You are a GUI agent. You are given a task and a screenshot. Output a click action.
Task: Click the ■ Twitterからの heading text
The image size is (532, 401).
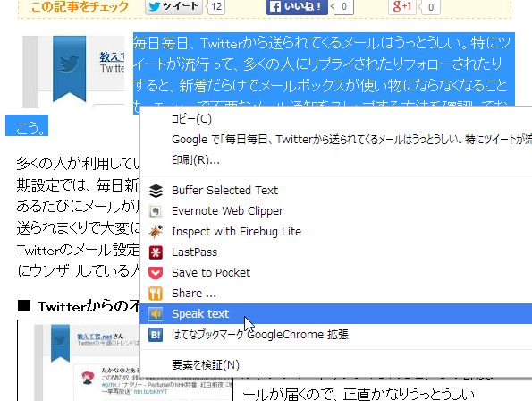tap(79, 306)
